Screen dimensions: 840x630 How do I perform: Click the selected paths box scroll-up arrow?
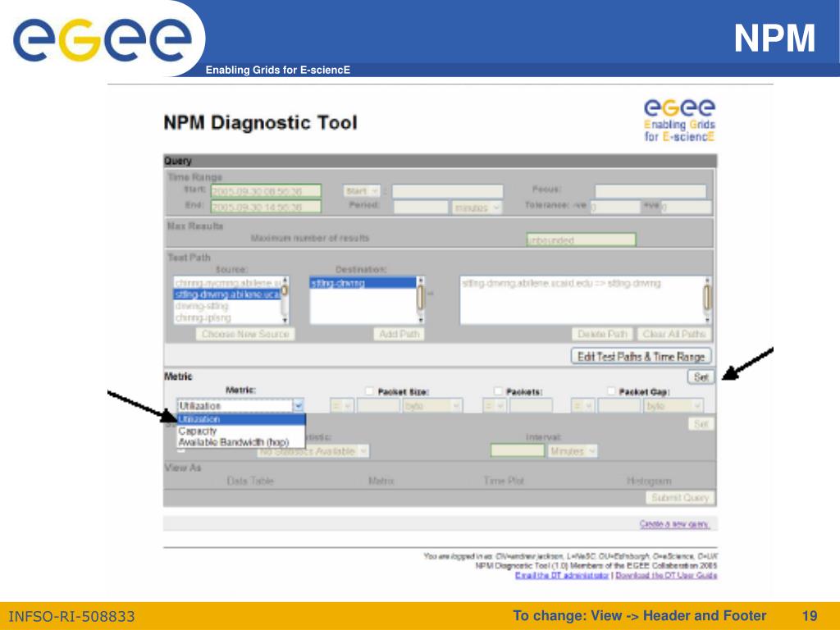(x=708, y=281)
